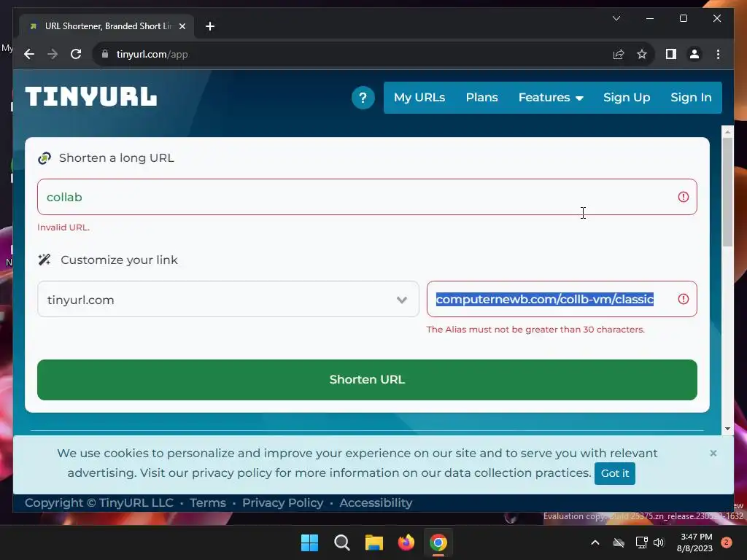This screenshot has height=560, width=747.
Task: Click the Shorten a long URL link icon
Action: (44, 158)
